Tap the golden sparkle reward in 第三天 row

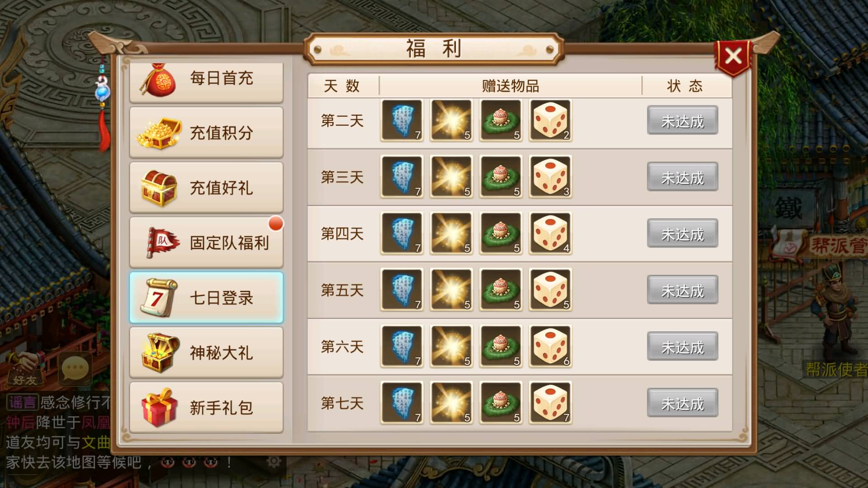tap(451, 177)
